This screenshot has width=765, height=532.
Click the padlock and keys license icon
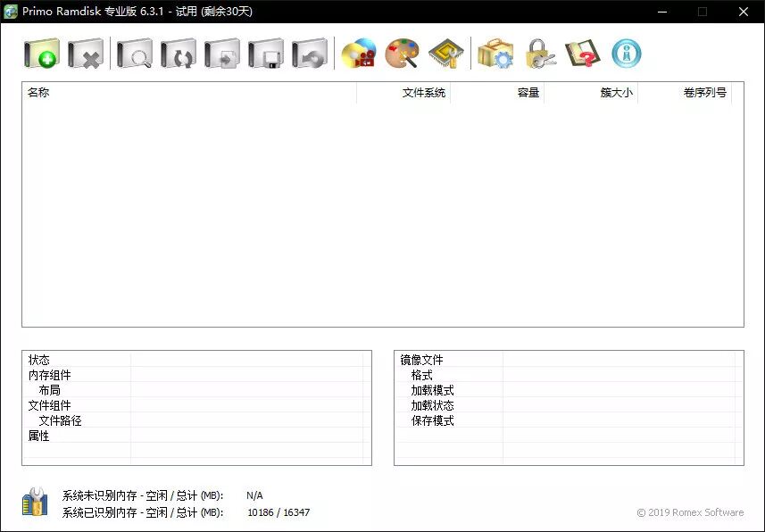(x=539, y=54)
